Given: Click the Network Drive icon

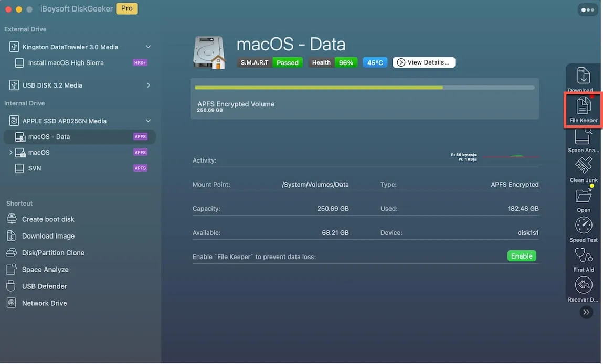Looking at the screenshot, I should [x=11, y=303].
